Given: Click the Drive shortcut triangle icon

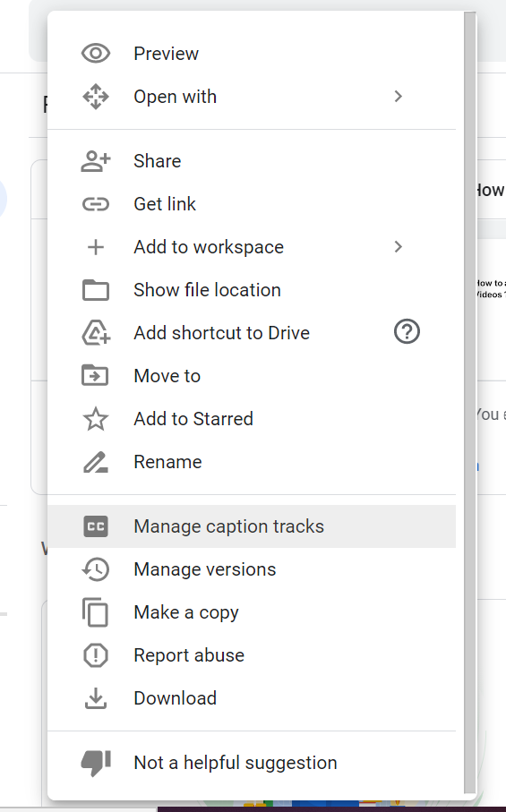Looking at the screenshot, I should (x=96, y=332).
